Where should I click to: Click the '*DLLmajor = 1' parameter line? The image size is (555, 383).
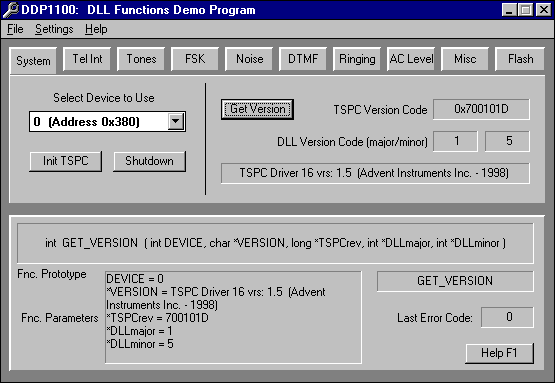139,331
